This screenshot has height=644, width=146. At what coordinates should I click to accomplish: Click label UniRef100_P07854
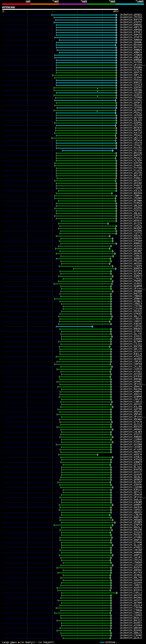131,63
